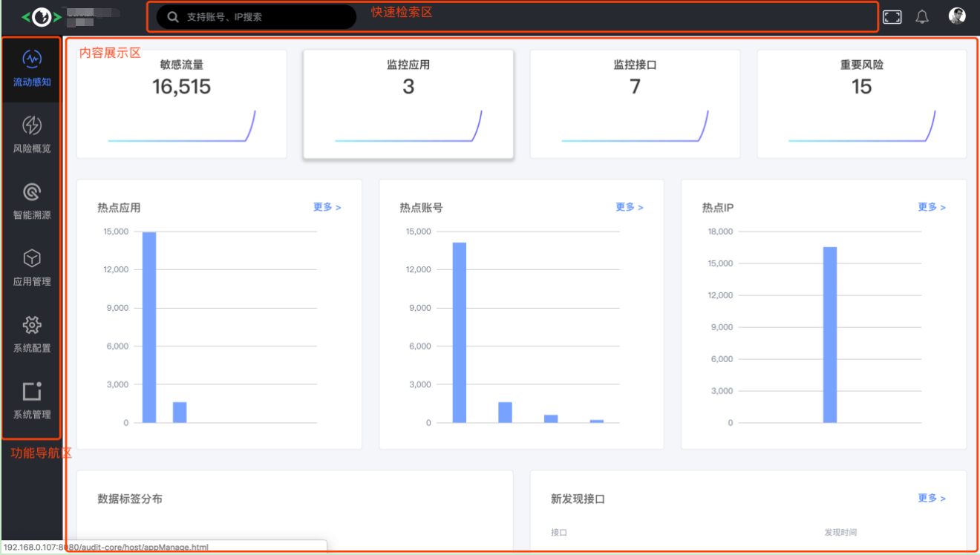Viewport: 980px width, 555px height.
Task: Click the 监控接口 value 7
Action: tap(635, 87)
